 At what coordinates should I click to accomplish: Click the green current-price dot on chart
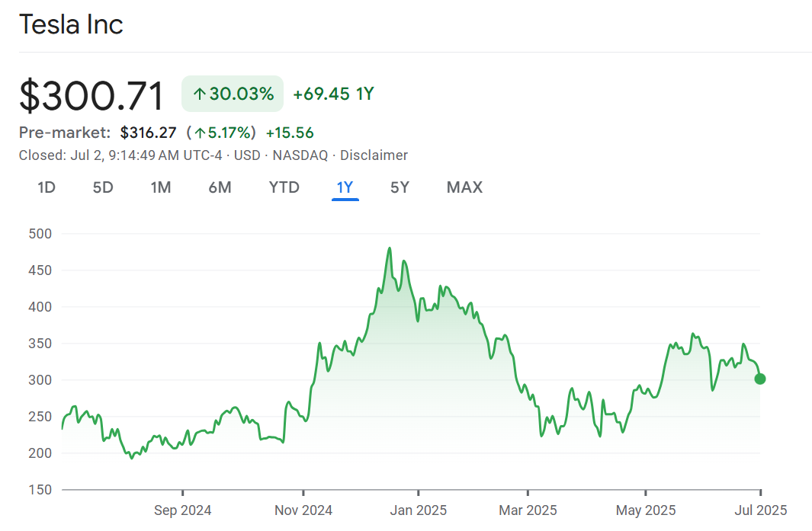point(759,379)
